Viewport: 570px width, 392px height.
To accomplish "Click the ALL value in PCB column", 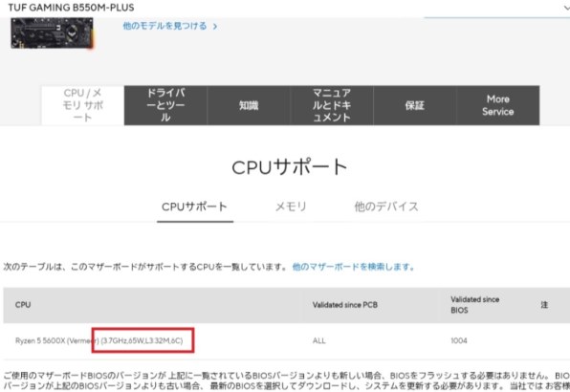I will pyautogui.click(x=318, y=340).
